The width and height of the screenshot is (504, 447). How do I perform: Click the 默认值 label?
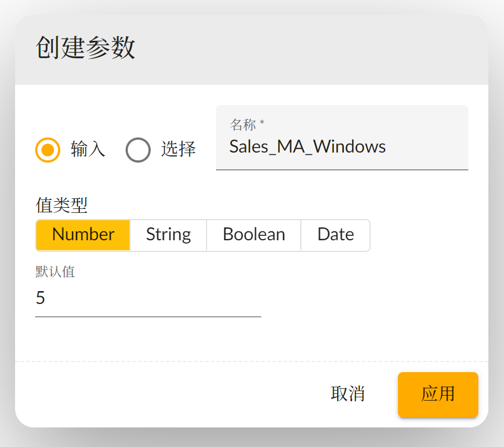tap(55, 272)
